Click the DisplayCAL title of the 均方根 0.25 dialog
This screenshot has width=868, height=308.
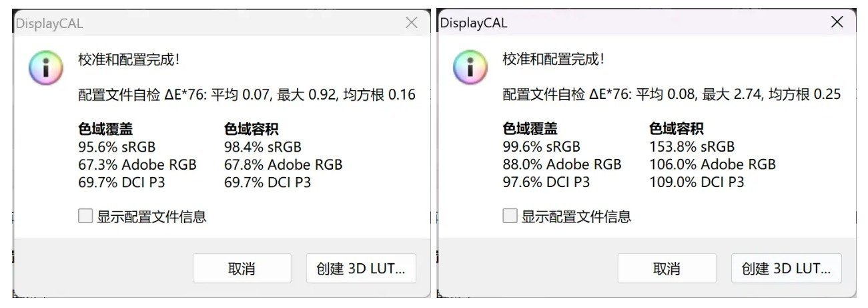474,23
